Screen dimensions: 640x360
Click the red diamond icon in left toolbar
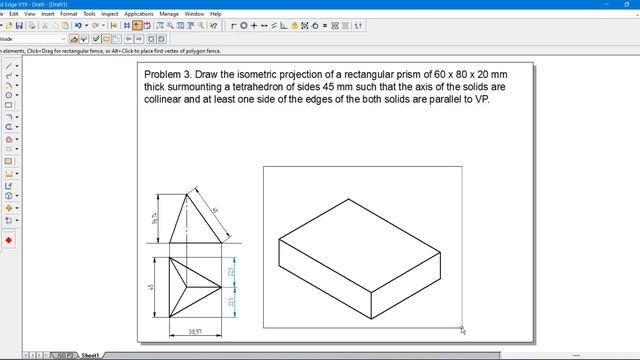pos(9,240)
